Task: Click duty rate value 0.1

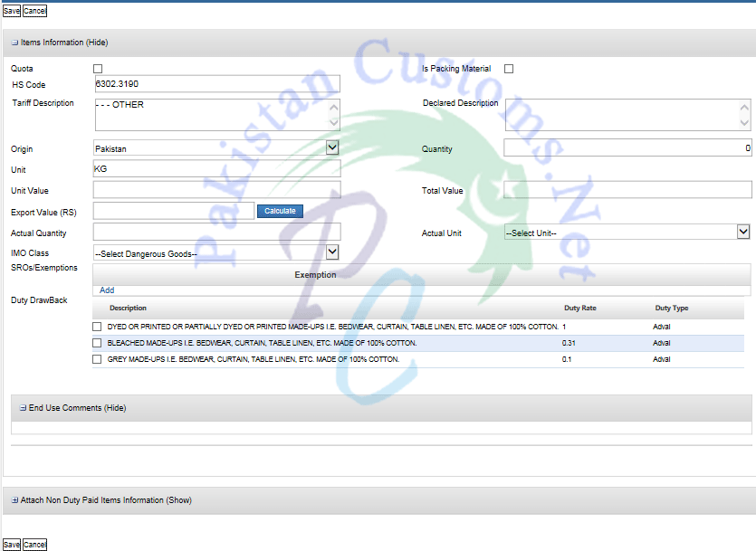Action: pyautogui.click(x=567, y=359)
